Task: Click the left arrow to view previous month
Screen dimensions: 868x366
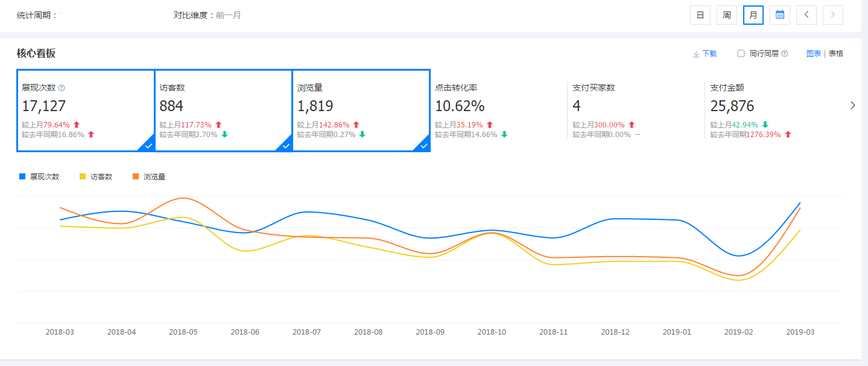Action: click(806, 14)
